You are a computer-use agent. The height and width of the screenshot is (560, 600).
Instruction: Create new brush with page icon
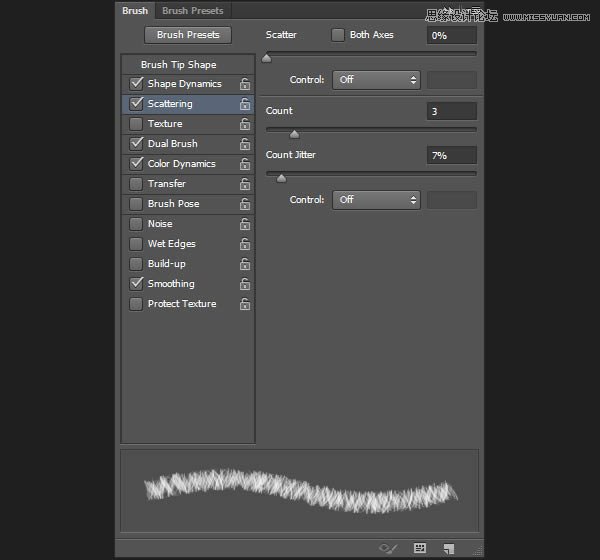click(449, 549)
